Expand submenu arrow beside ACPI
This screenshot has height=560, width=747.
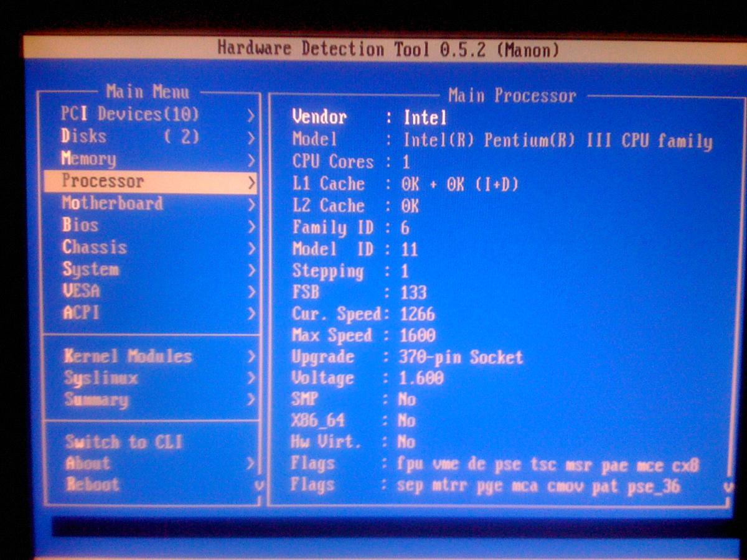251,313
